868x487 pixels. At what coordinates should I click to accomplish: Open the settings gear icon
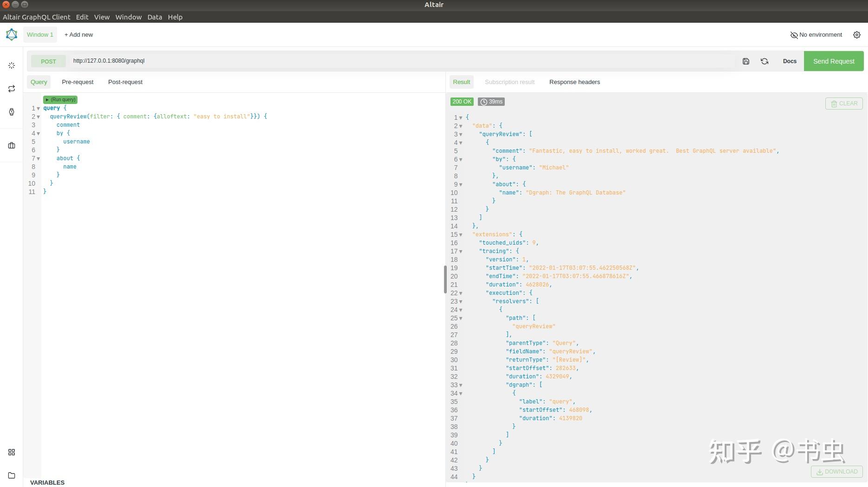click(x=857, y=35)
